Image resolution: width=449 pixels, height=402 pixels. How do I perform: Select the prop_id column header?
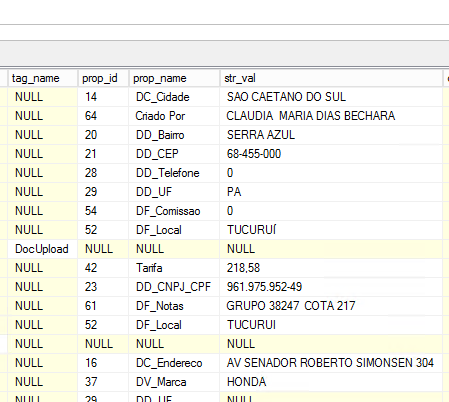pos(103,78)
